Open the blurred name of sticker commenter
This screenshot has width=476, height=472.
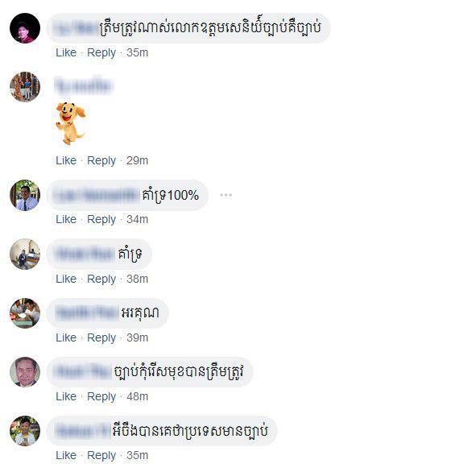(84, 85)
